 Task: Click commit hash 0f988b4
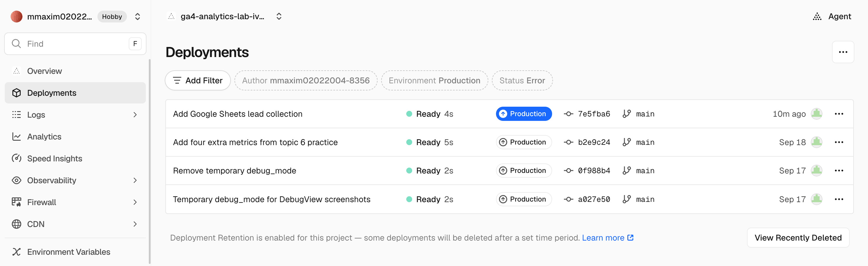tap(594, 171)
